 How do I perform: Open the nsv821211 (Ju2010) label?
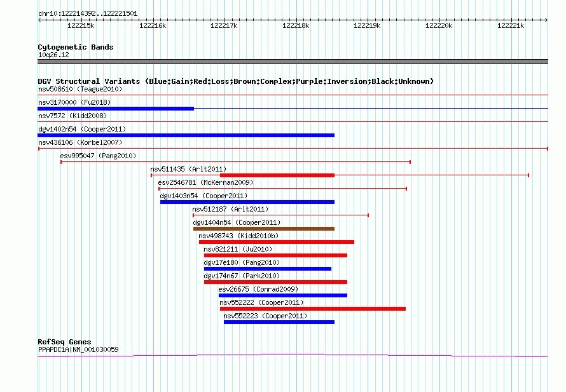[x=238, y=249]
